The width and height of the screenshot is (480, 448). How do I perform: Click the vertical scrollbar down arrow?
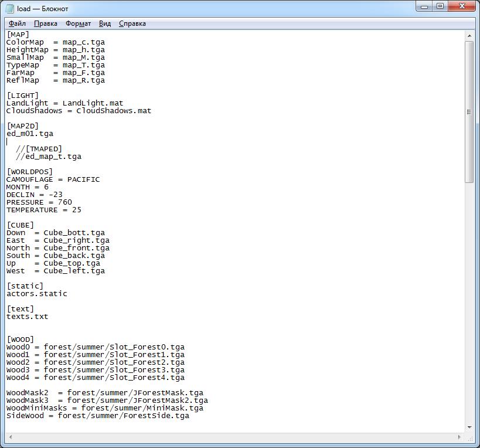coord(469,427)
